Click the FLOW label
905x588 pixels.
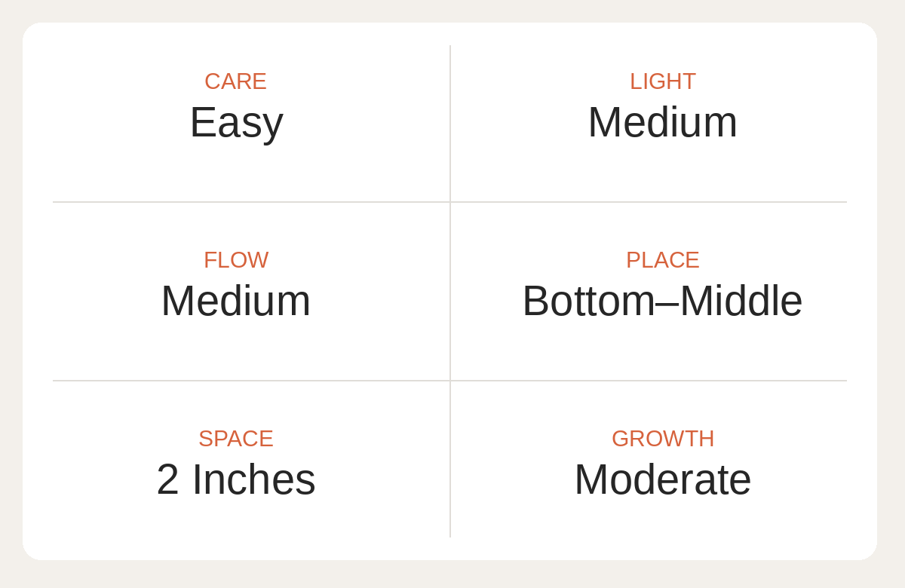tap(236, 260)
